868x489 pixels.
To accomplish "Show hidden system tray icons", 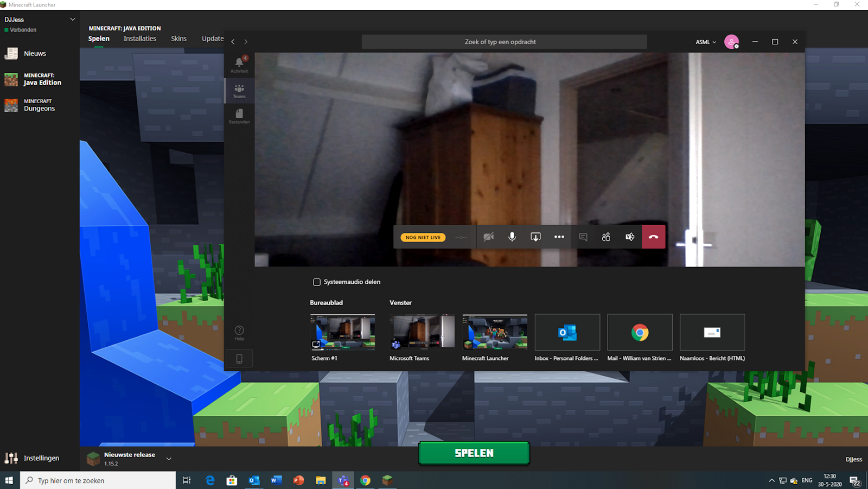I will 771,480.
